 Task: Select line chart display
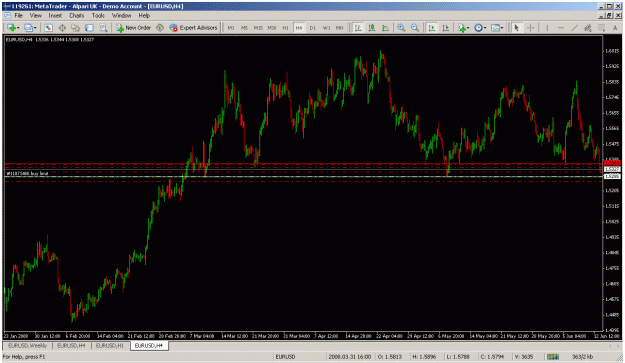[385, 27]
